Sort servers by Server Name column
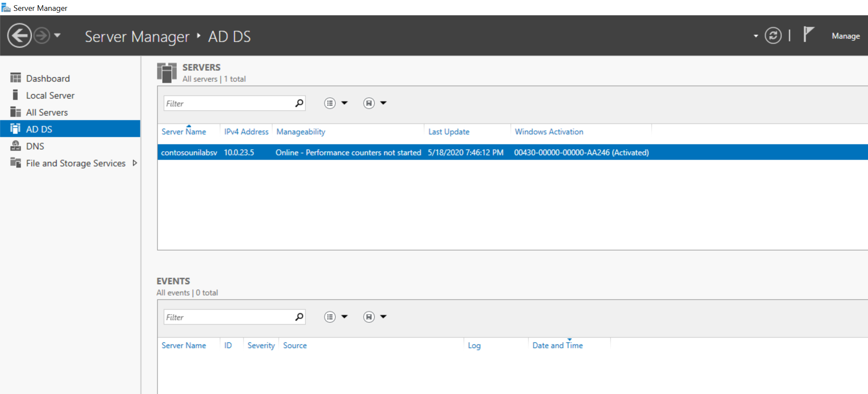This screenshot has width=868, height=394. pyautogui.click(x=184, y=132)
